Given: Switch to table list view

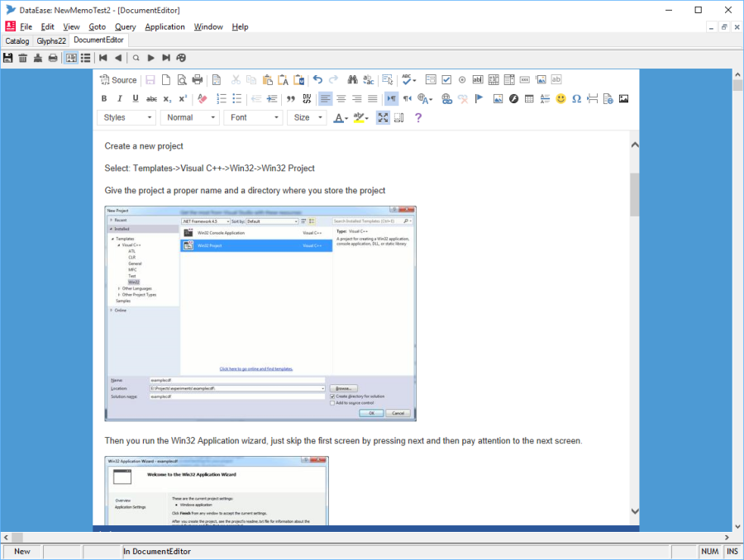Looking at the screenshot, I should coord(85,58).
